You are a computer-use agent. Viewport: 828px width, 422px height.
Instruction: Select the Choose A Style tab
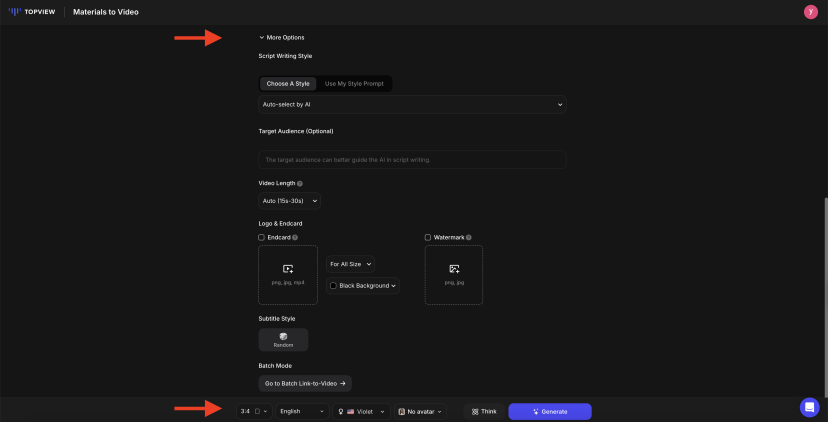pos(288,84)
